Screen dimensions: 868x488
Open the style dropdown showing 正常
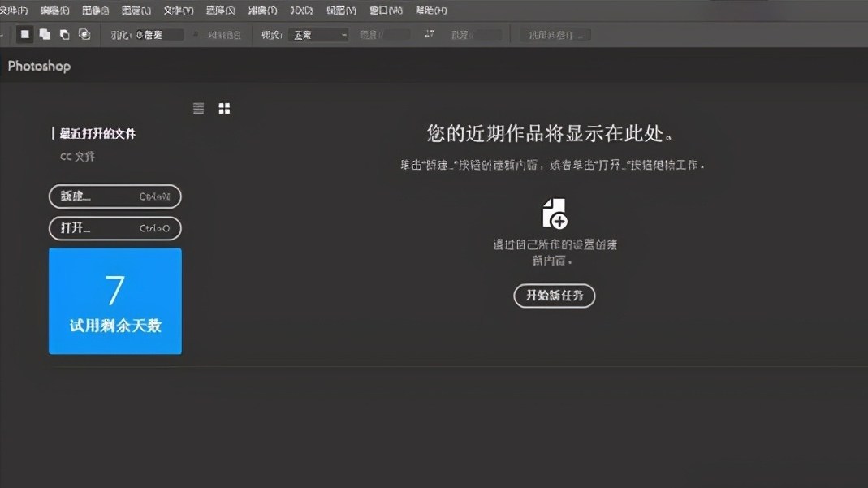click(x=317, y=35)
